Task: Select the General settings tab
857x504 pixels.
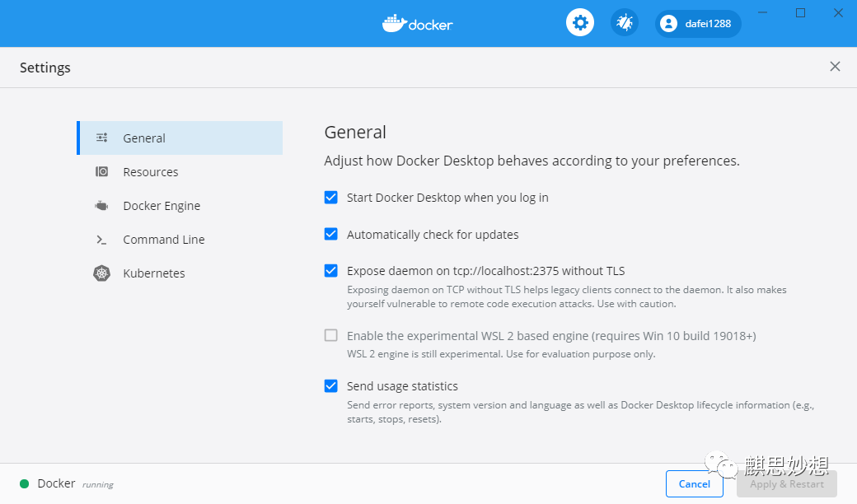Action: [180, 138]
